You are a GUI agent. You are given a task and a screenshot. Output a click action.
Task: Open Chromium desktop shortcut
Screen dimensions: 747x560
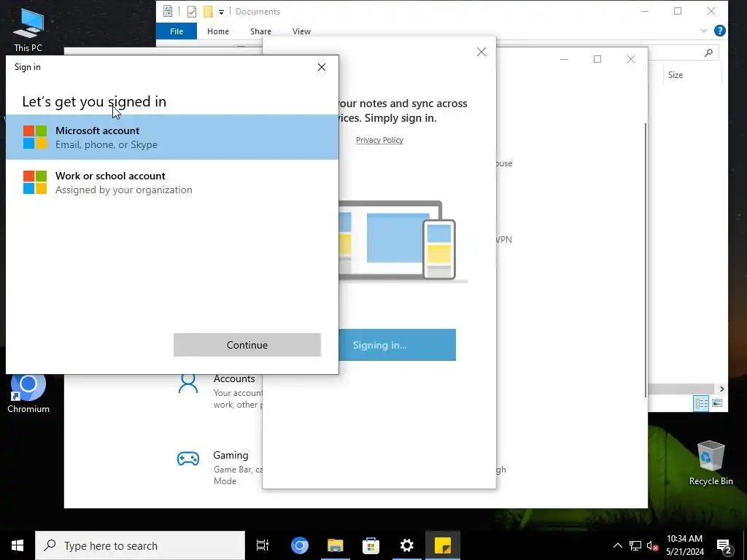pos(28,393)
